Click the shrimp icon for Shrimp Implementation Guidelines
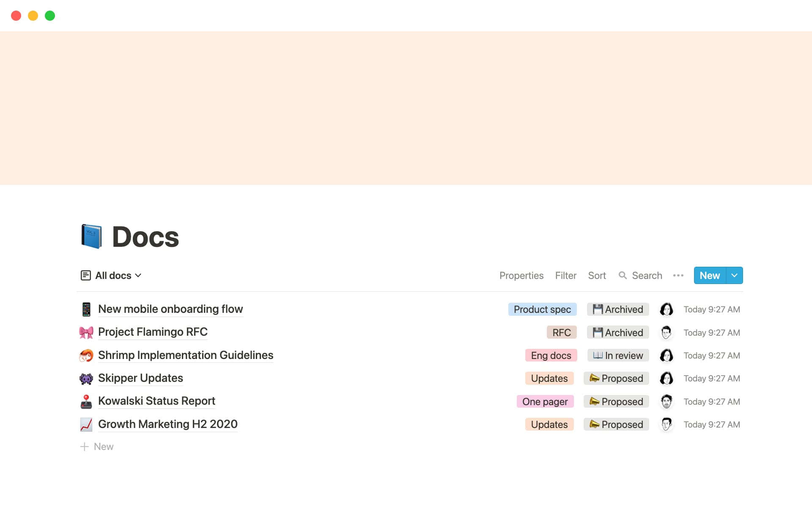The width and height of the screenshot is (812, 508). pos(86,356)
